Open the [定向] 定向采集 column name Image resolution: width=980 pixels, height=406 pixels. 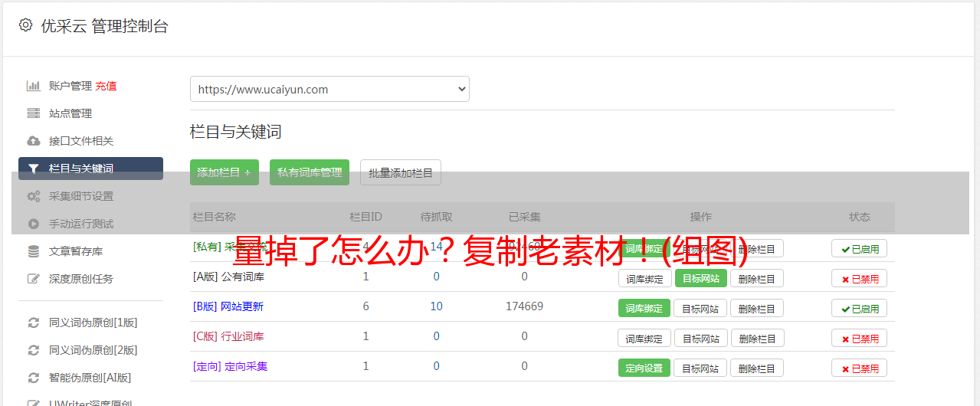[x=231, y=366]
